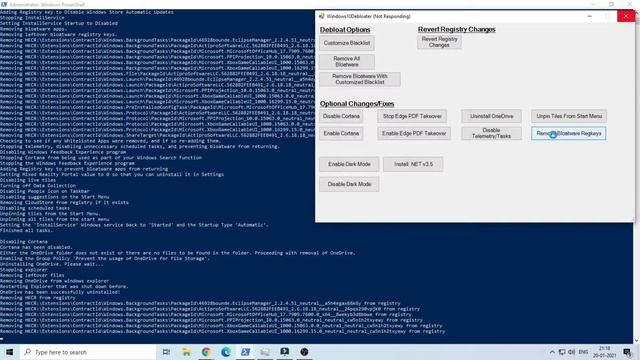The height and width of the screenshot is (360, 640).
Task: Close the Windows10Debloater window
Action: [x=626, y=16]
